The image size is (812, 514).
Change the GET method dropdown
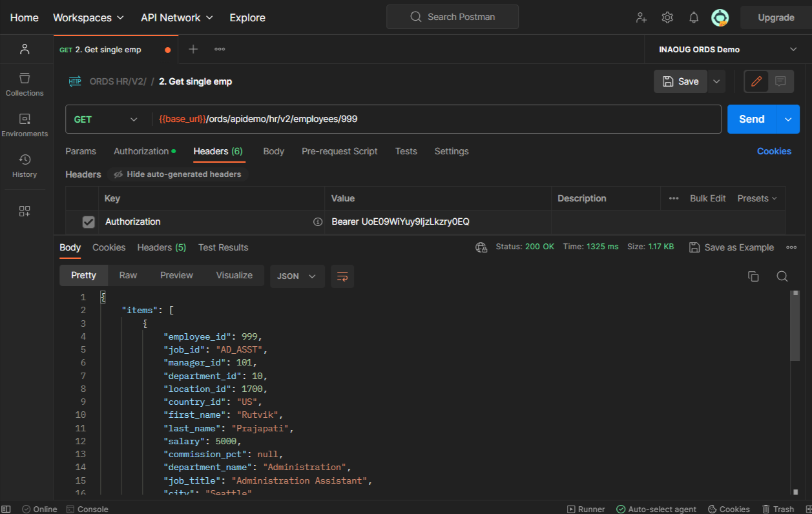(x=106, y=119)
